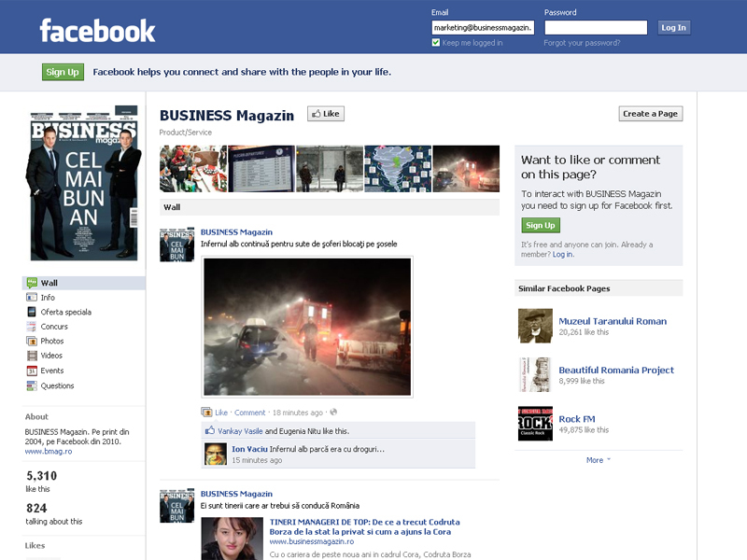Open the two people in snow thumbnail
The height and width of the screenshot is (560, 747).
[x=330, y=169]
